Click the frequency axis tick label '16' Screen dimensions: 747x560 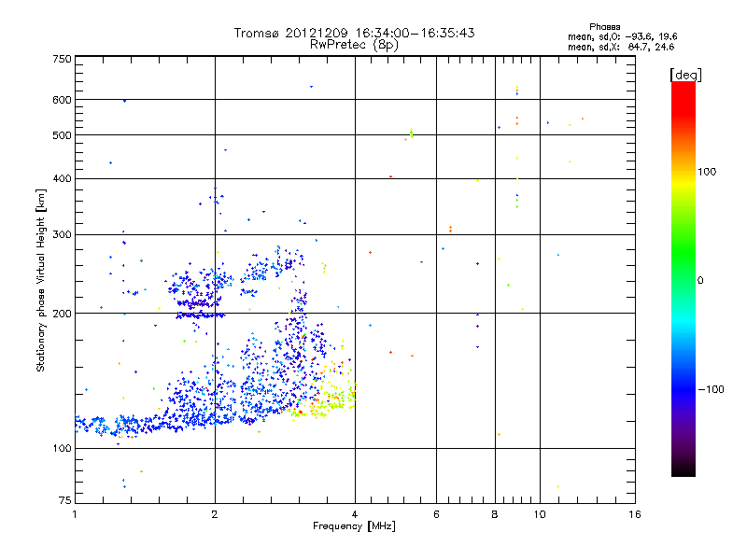click(x=635, y=514)
